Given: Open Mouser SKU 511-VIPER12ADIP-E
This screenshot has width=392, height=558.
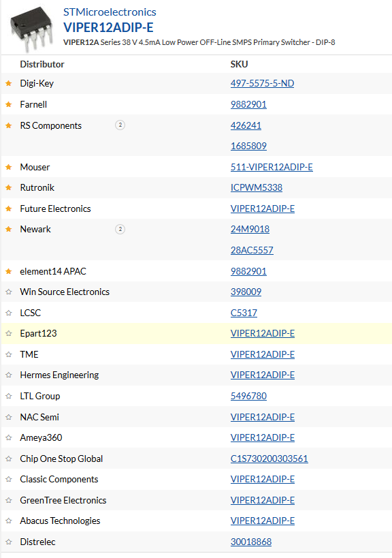Looking at the screenshot, I should [x=272, y=167].
